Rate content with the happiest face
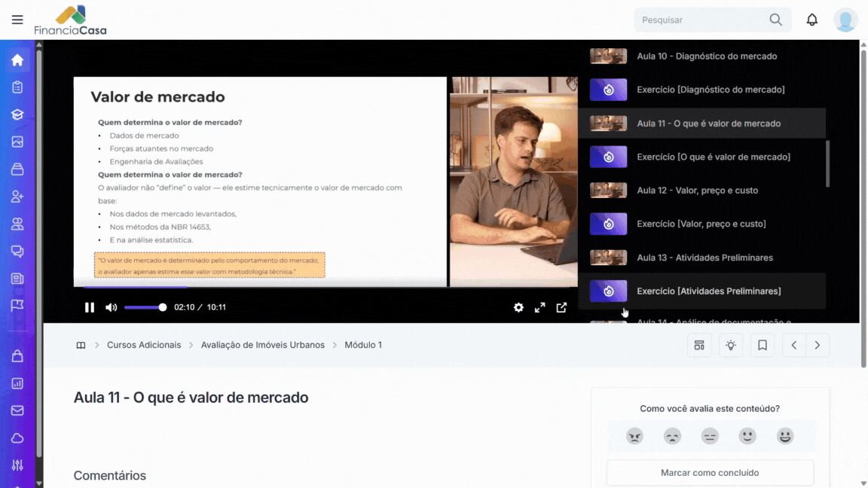Viewport: 868px width, 488px height. [785, 436]
